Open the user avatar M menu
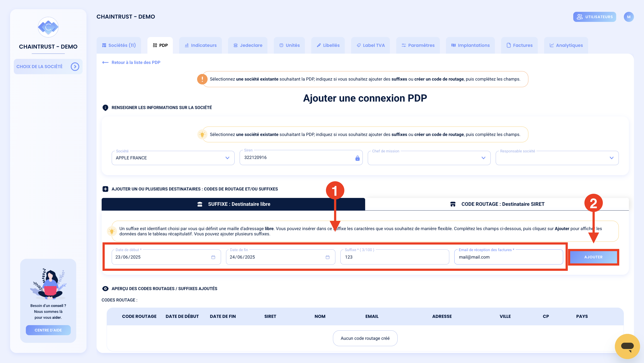 [x=628, y=17]
